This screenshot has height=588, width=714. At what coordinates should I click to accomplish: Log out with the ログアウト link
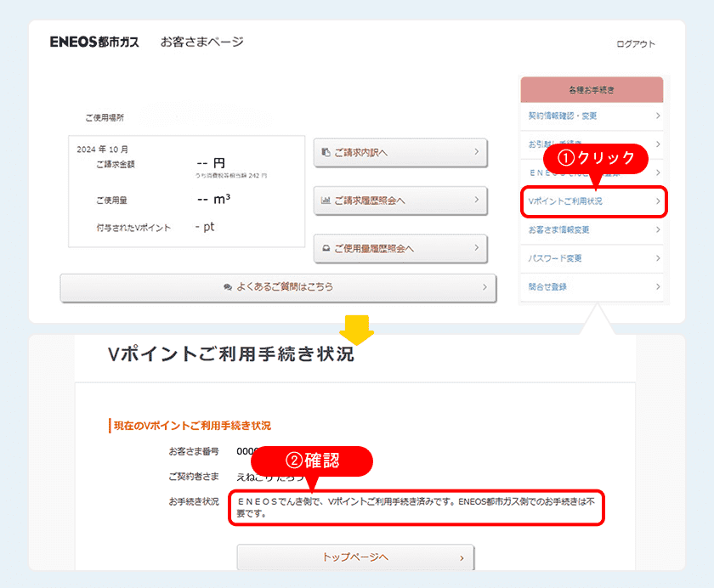click(636, 44)
